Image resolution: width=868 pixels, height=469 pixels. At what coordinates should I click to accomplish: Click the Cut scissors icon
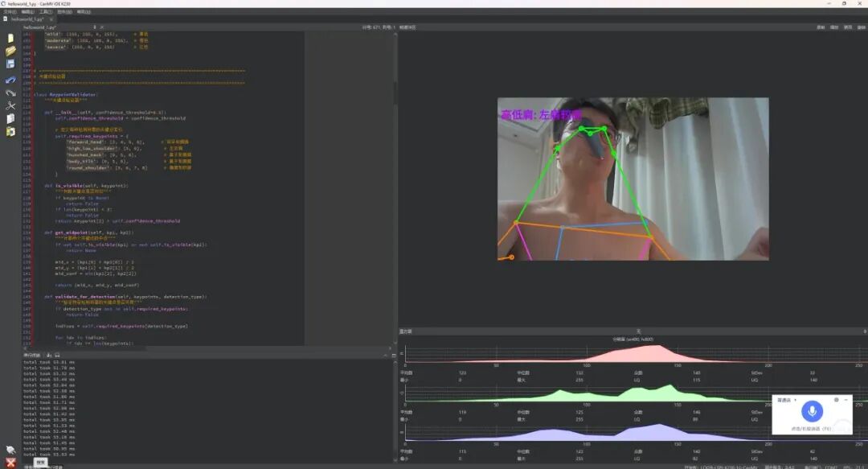pos(10,105)
